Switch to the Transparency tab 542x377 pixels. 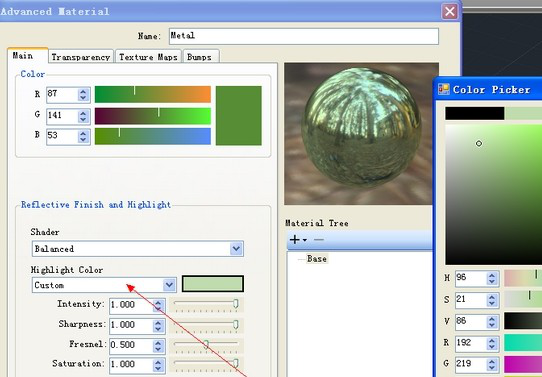(x=81, y=57)
